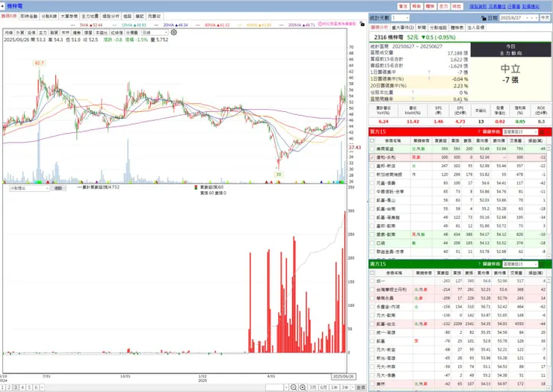553x392 pixels.
Task: Click the 買賣超 column header in 買方15
Action: click(440, 140)
